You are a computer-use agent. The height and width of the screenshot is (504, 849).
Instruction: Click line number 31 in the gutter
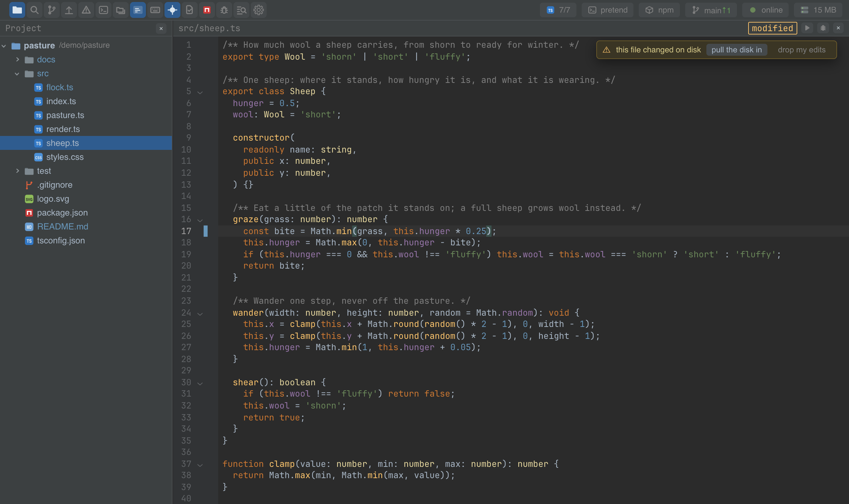click(x=186, y=394)
